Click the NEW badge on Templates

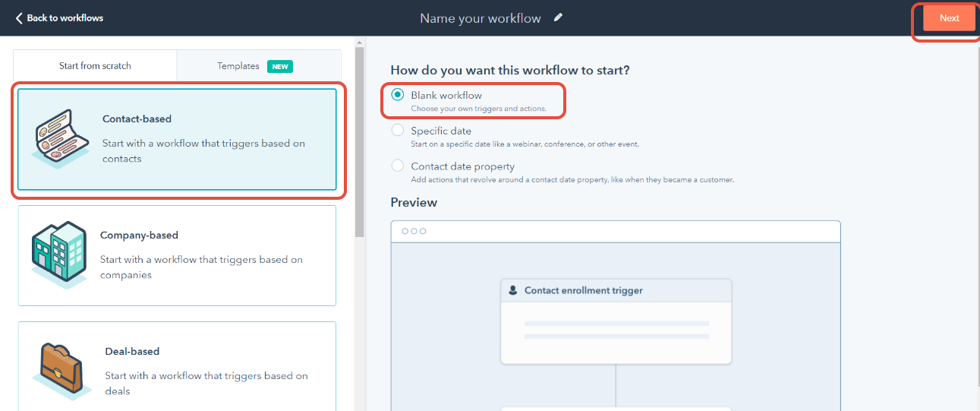(x=280, y=66)
